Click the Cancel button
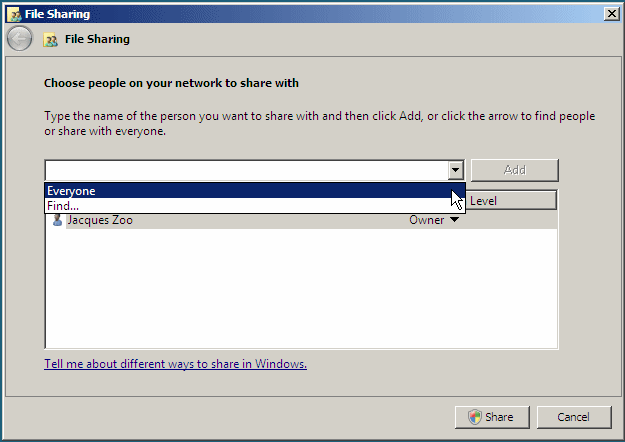The height and width of the screenshot is (442, 625). tap(574, 417)
